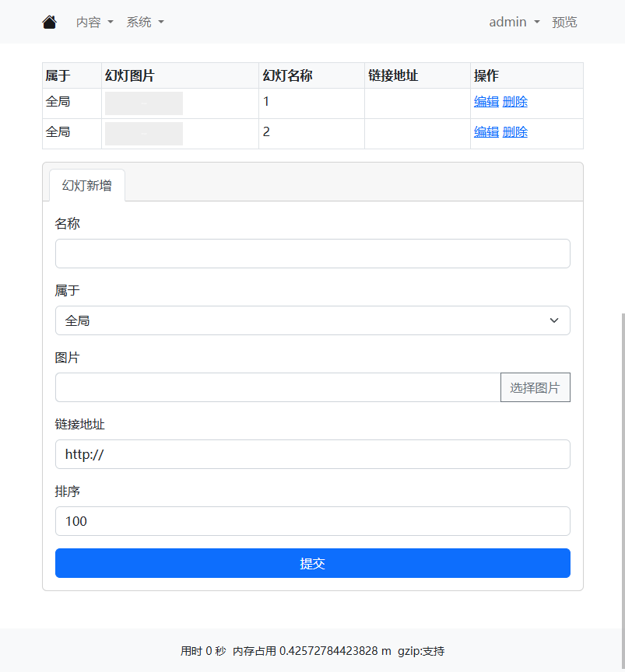Focus the 图片 path input field
Viewport: 625px width, 672px height.
(278, 387)
